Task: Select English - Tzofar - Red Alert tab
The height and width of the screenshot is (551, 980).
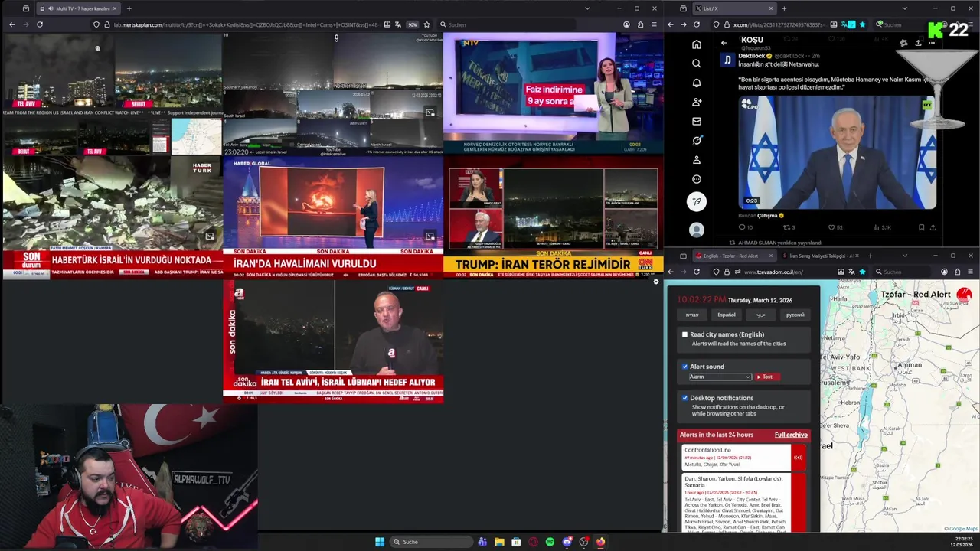Action: [734, 256]
